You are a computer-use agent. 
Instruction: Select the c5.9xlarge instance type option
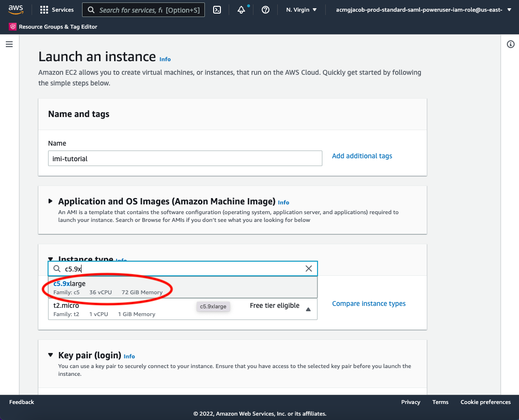(x=183, y=287)
